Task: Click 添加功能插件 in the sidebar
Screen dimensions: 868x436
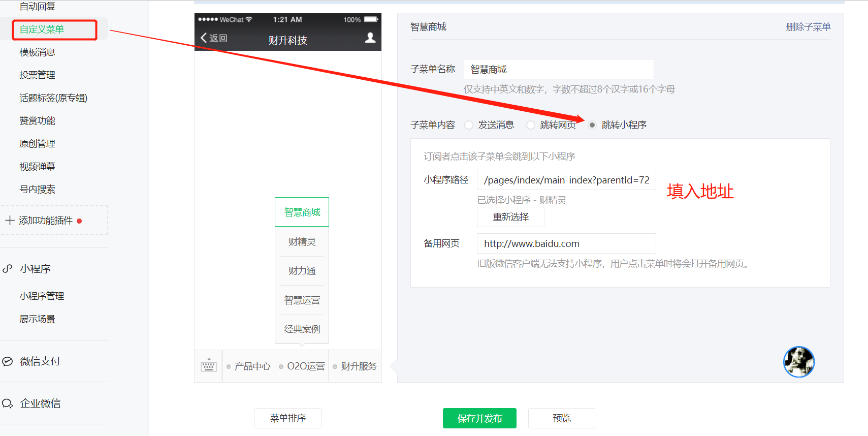Action: click(46, 221)
